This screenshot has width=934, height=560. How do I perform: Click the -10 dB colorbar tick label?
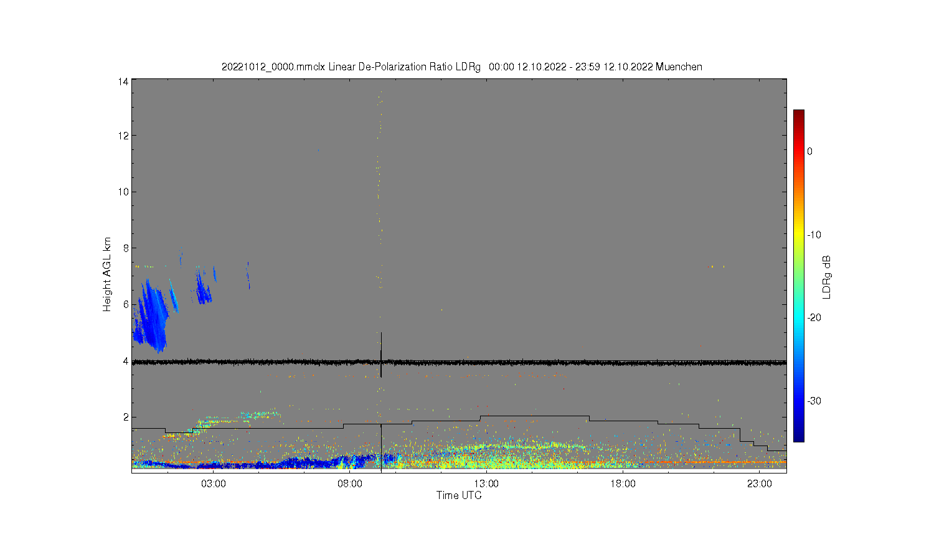click(x=814, y=235)
